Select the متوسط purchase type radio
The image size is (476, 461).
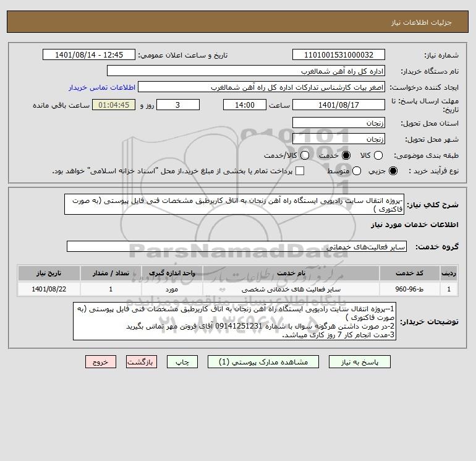pos(357,171)
